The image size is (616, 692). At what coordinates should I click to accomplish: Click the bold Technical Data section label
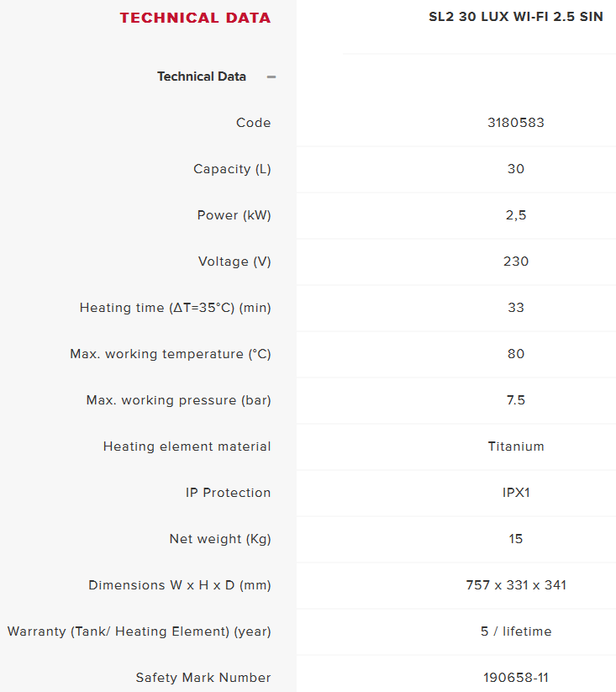tap(202, 77)
